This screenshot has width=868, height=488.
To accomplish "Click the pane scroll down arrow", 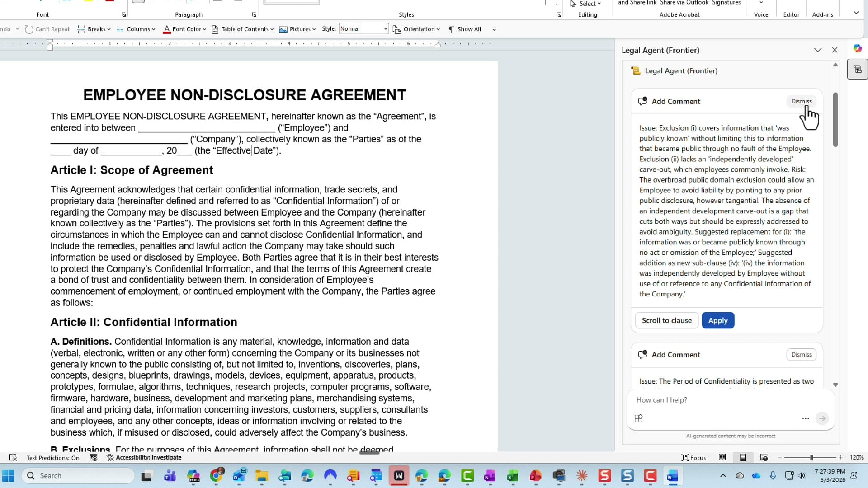I will click(x=835, y=385).
